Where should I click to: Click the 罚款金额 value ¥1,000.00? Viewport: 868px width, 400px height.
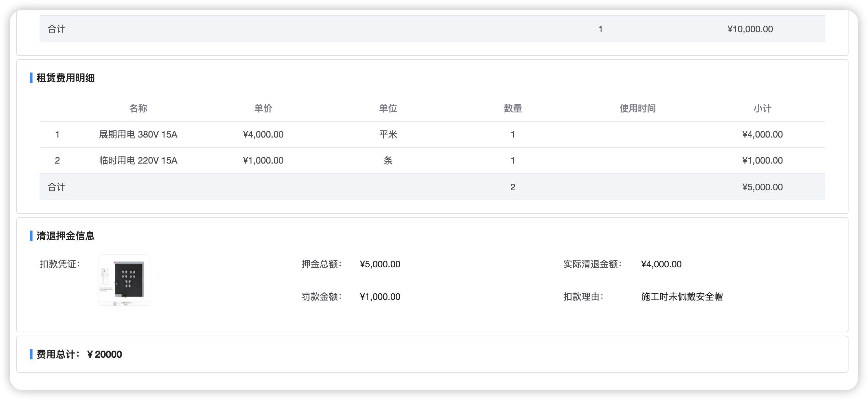tap(380, 297)
